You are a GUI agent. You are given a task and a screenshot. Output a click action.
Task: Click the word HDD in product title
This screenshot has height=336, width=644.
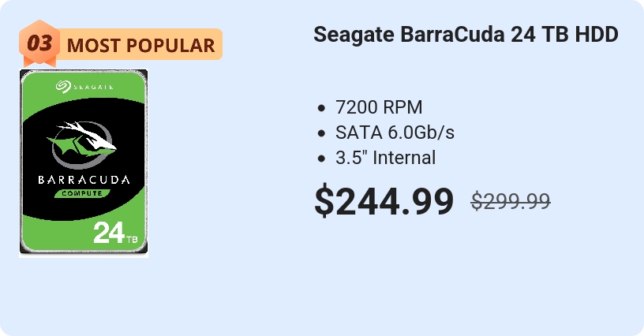[x=597, y=34]
